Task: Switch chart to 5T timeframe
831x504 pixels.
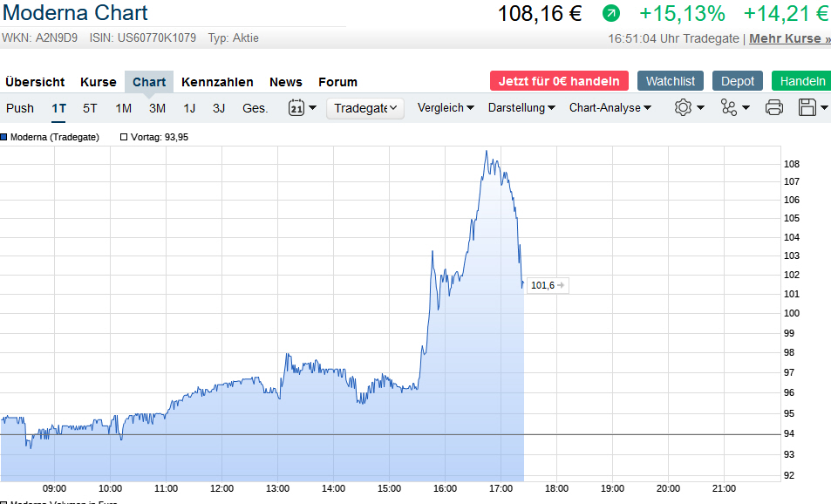Action: coord(90,108)
